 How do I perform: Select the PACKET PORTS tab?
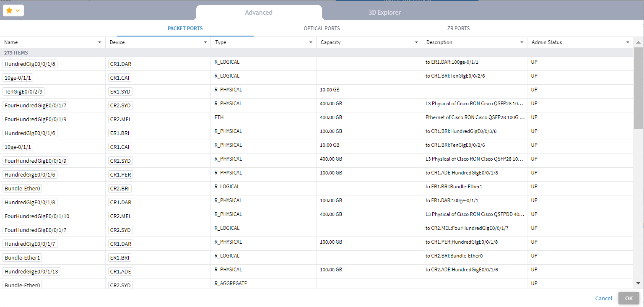click(x=185, y=29)
